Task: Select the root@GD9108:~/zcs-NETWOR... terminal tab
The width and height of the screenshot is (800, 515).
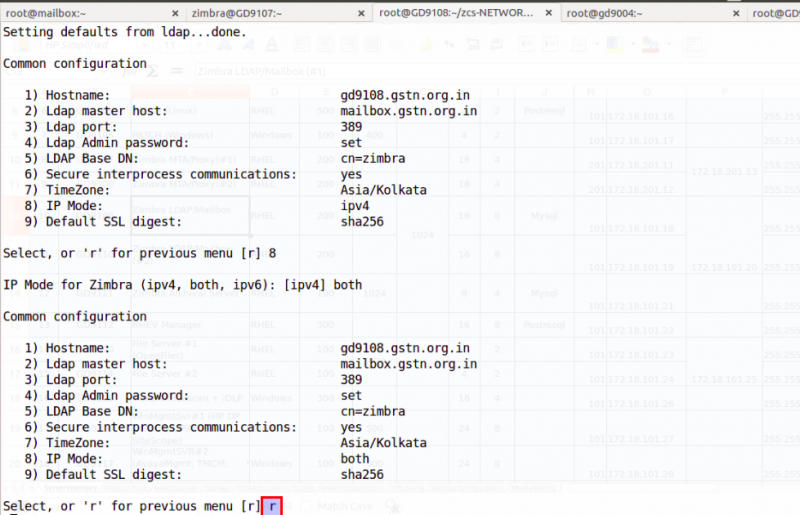Action: click(466, 13)
